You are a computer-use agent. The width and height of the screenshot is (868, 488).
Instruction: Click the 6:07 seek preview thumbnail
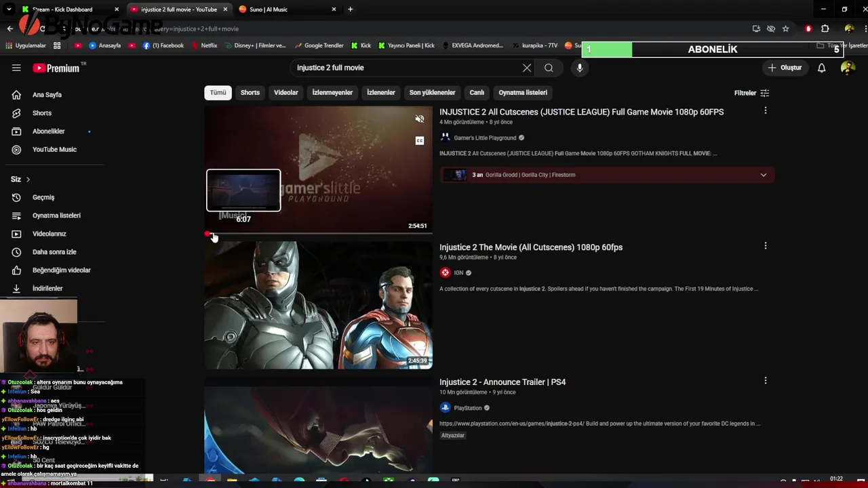click(x=243, y=190)
